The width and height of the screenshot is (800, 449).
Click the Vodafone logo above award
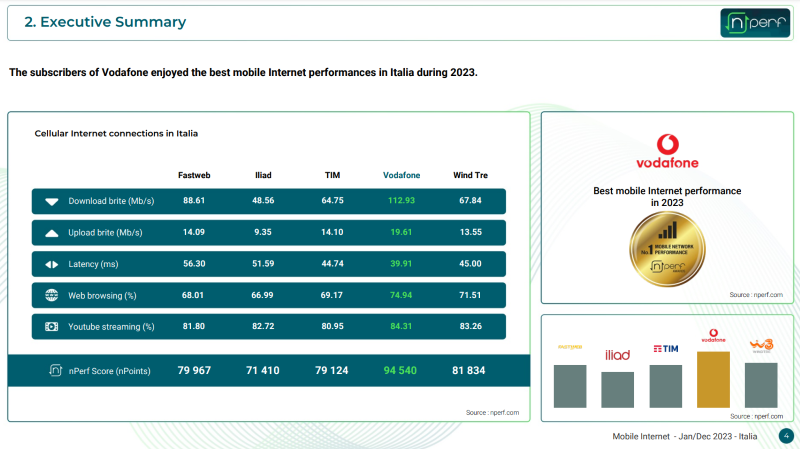[x=667, y=152]
